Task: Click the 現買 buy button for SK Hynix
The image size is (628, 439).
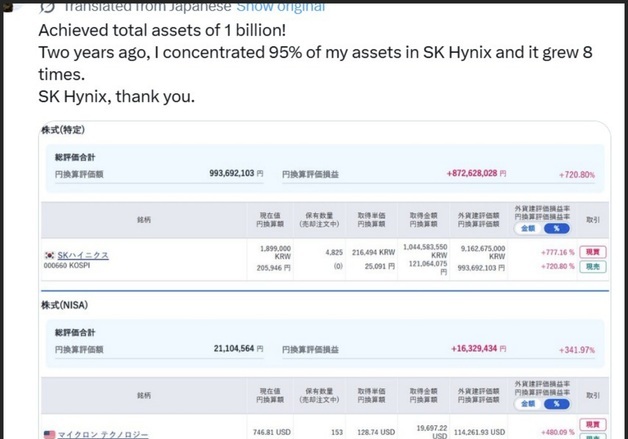Action: click(593, 252)
